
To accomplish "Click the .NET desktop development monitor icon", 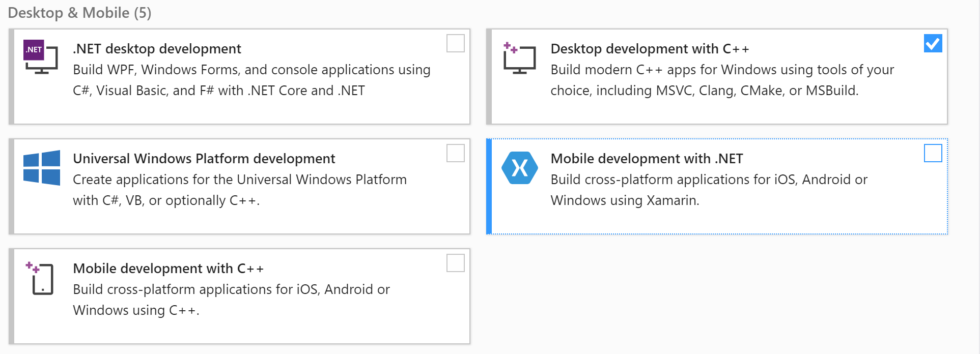I will coord(41,57).
